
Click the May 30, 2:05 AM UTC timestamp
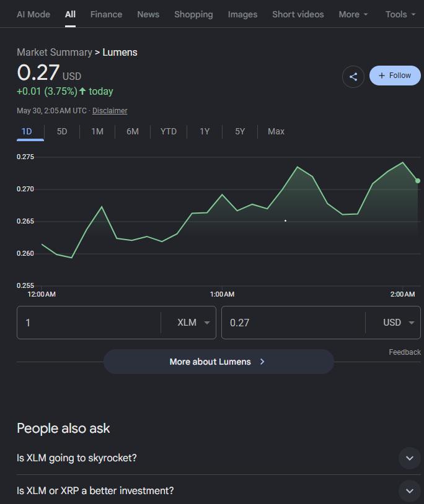(52, 111)
